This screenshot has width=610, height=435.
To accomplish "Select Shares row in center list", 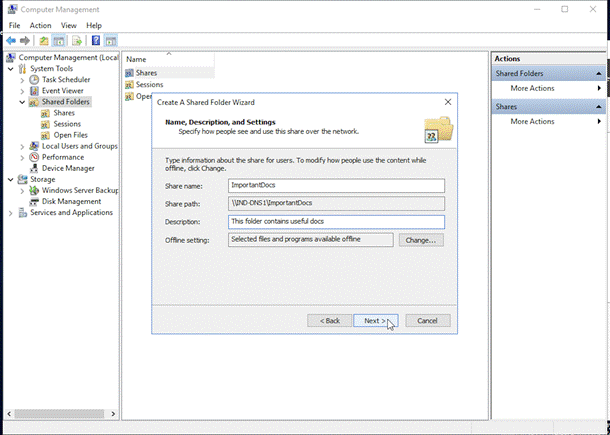I will 169,73.
